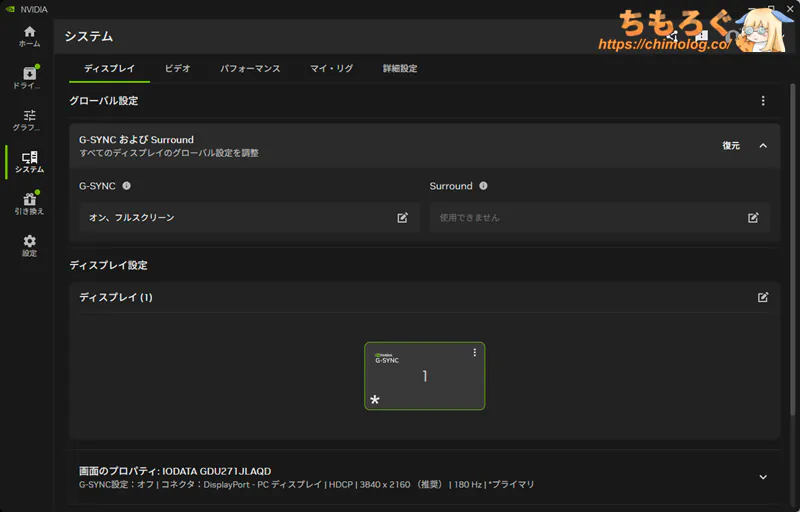Image resolution: width=800 pixels, height=512 pixels.
Task: Open the 引き換え gift icon in sidebar
Action: 29,204
